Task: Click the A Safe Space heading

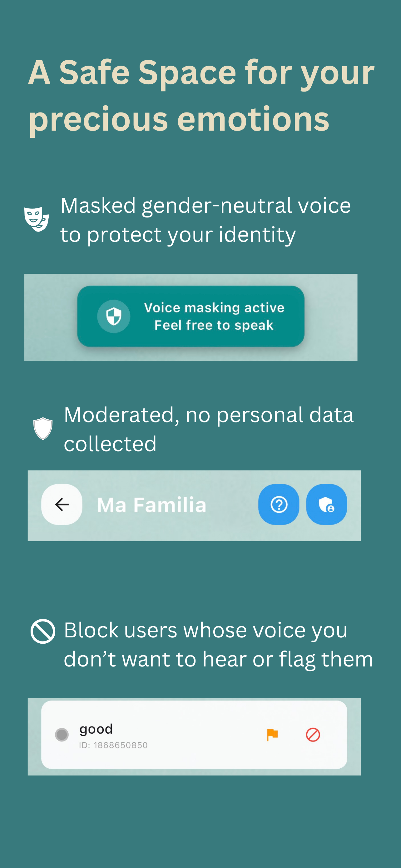Action: point(201,95)
